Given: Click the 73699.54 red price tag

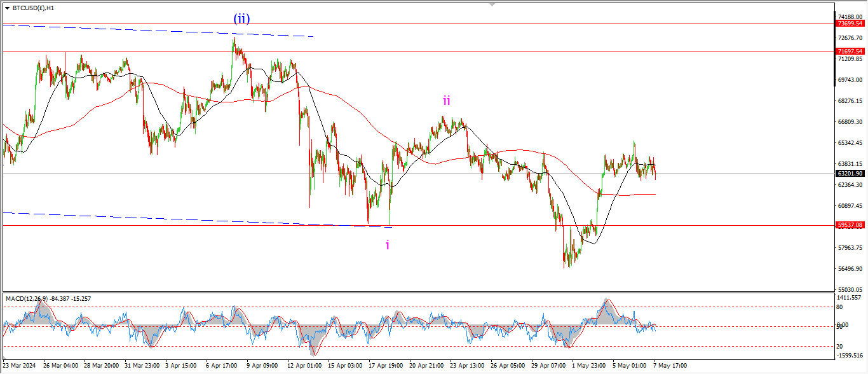Looking at the screenshot, I should click(850, 24).
